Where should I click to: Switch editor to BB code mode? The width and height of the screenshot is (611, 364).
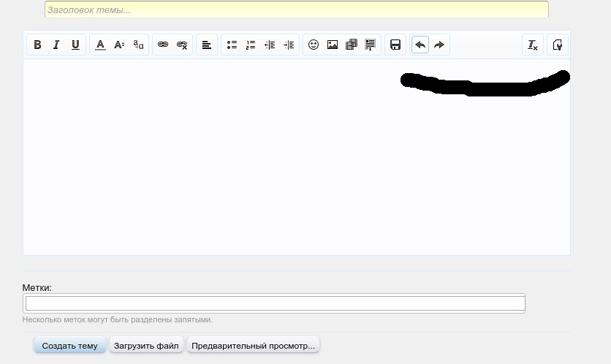(x=558, y=45)
